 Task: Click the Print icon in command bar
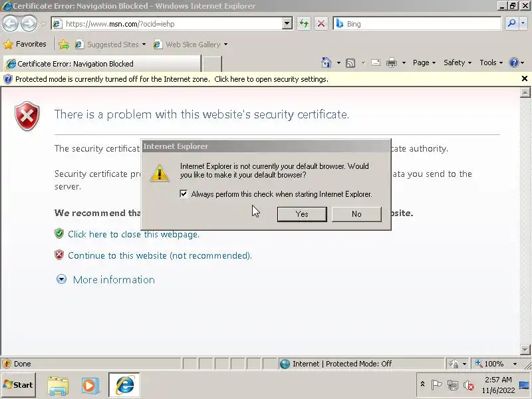(392, 63)
